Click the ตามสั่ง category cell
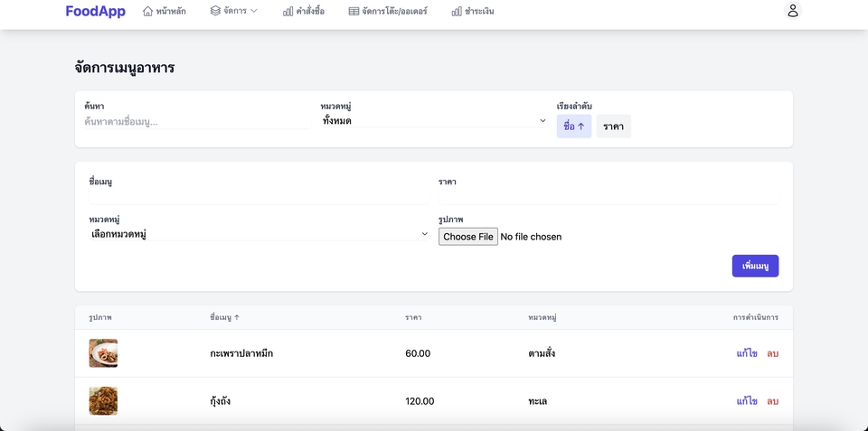The height and width of the screenshot is (431, 868). pyautogui.click(x=542, y=353)
